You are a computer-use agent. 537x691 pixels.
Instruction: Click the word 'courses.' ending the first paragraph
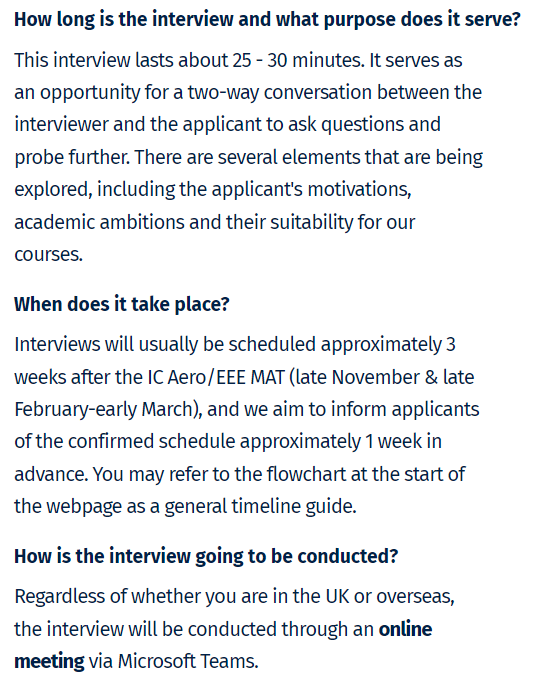pyautogui.click(x=48, y=254)
